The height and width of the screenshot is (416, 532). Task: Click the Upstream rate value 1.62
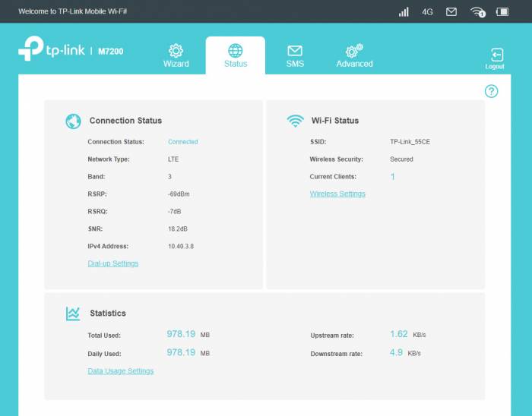399,334
